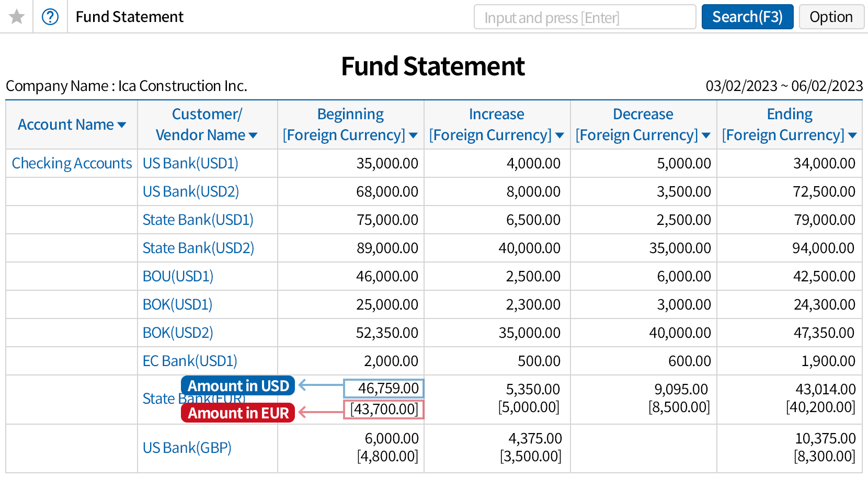
Task: Open Beginning Foreign Currency column dropdown
Action: coord(413,135)
